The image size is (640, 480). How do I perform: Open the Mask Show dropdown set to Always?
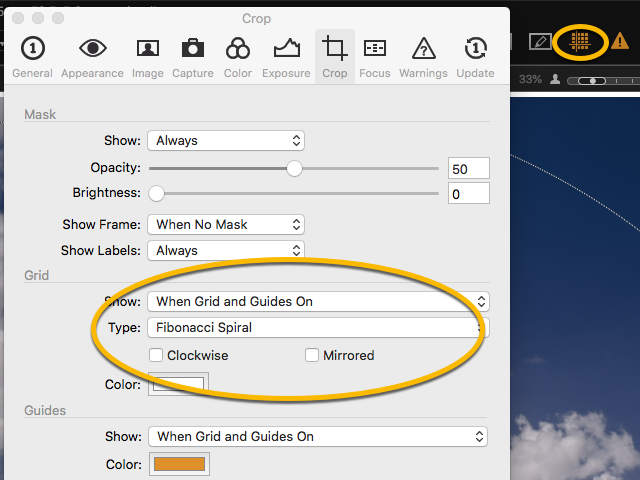coord(226,141)
